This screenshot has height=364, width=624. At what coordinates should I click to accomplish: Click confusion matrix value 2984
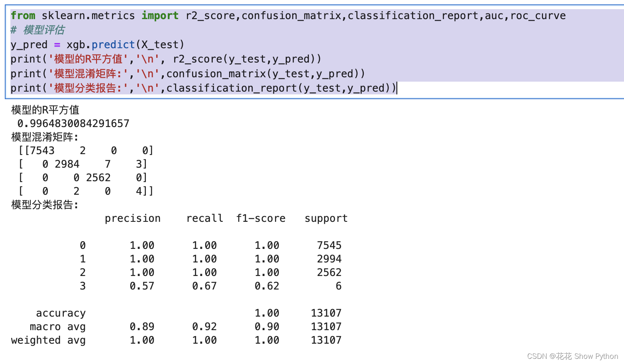67,164
